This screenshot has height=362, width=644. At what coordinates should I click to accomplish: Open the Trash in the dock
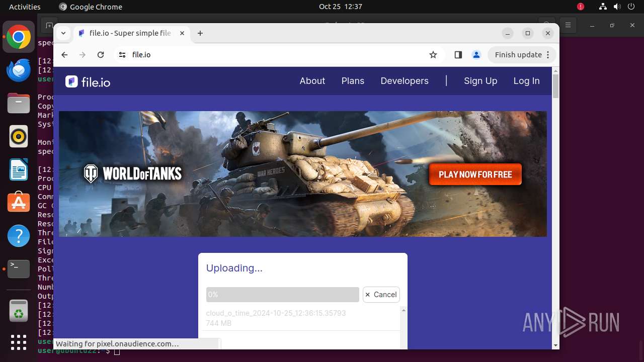pyautogui.click(x=19, y=310)
